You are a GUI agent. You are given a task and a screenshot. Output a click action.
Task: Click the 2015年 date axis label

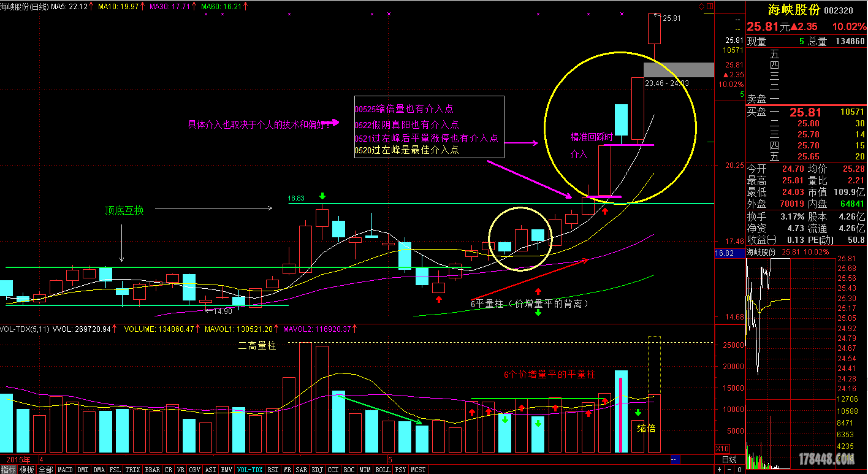(18, 459)
